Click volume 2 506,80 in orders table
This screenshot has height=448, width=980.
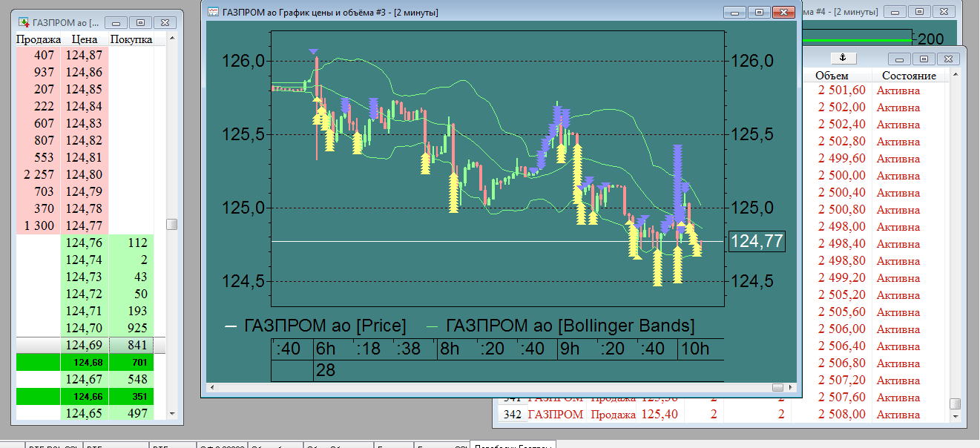tap(841, 363)
